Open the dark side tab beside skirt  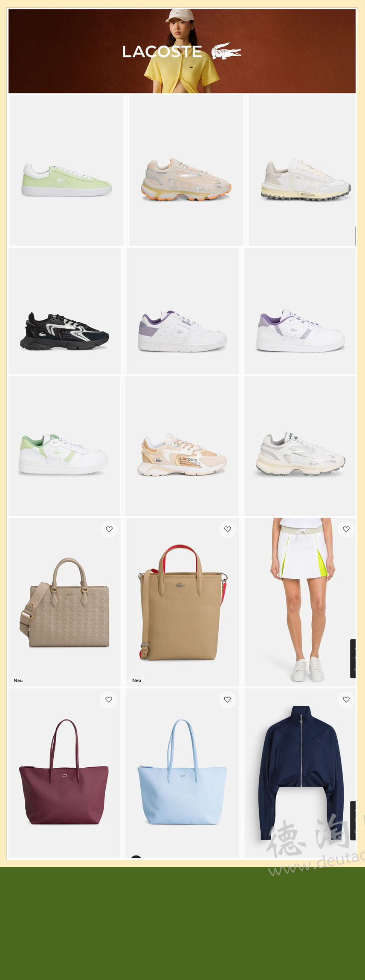click(x=353, y=659)
